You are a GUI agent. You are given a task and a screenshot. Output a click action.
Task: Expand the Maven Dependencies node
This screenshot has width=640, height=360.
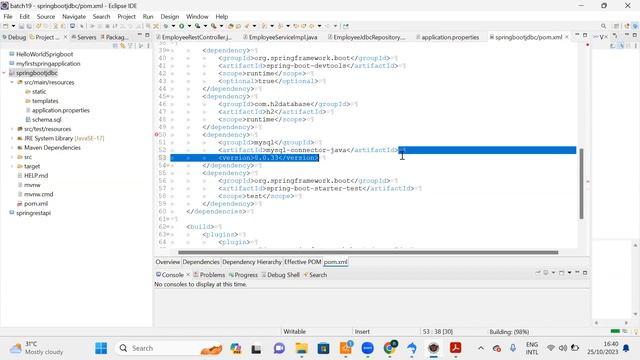[x=12, y=148]
